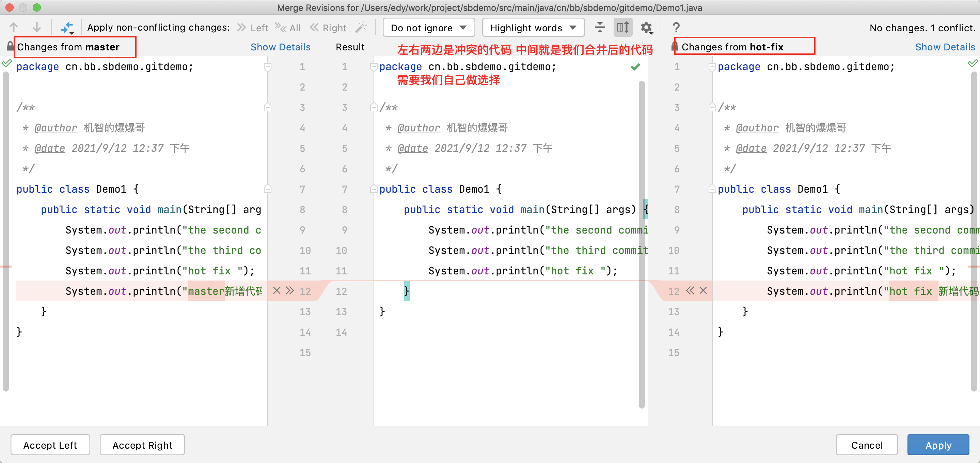This screenshot has height=463, width=980.
Task: Click the Accept Left button
Action: click(50, 445)
